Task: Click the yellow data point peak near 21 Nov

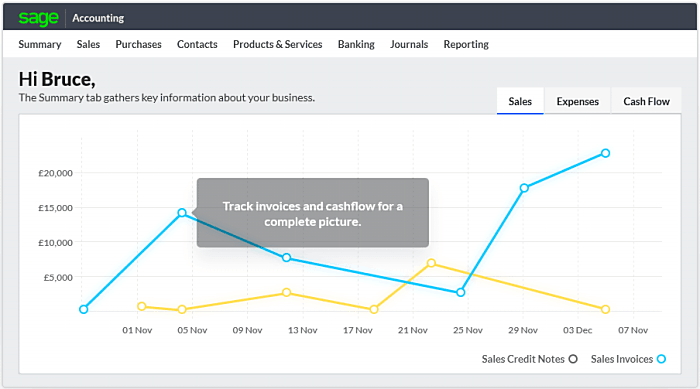Action: [x=431, y=263]
